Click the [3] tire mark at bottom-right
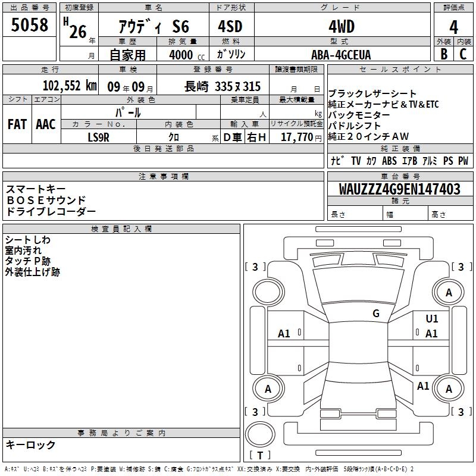 (x=461, y=412)
